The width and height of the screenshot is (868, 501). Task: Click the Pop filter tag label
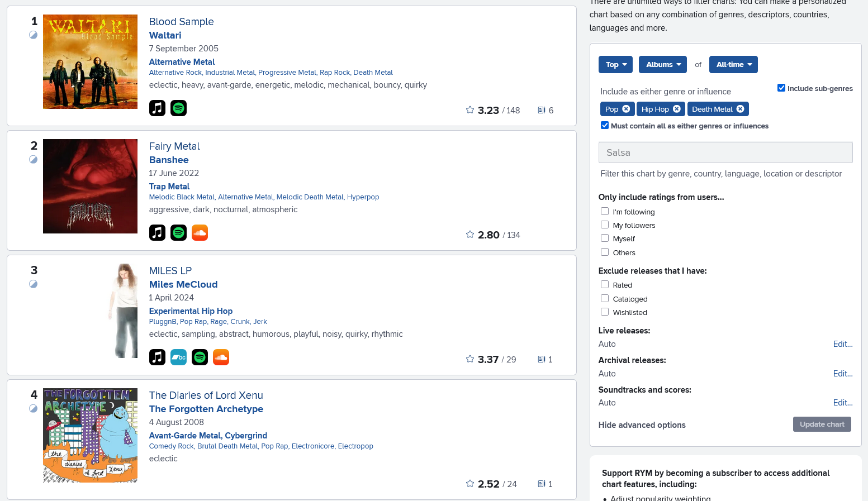[611, 109]
